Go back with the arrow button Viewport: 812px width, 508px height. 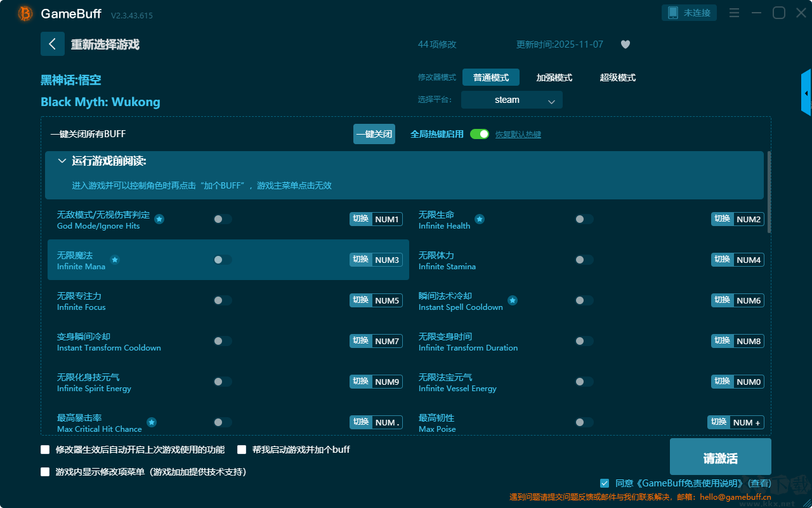click(x=53, y=44)
